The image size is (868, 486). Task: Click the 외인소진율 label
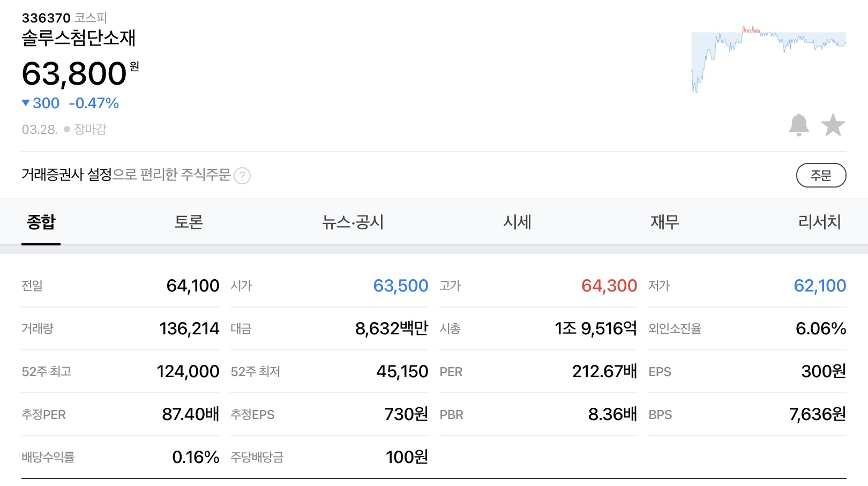point(675,328)
